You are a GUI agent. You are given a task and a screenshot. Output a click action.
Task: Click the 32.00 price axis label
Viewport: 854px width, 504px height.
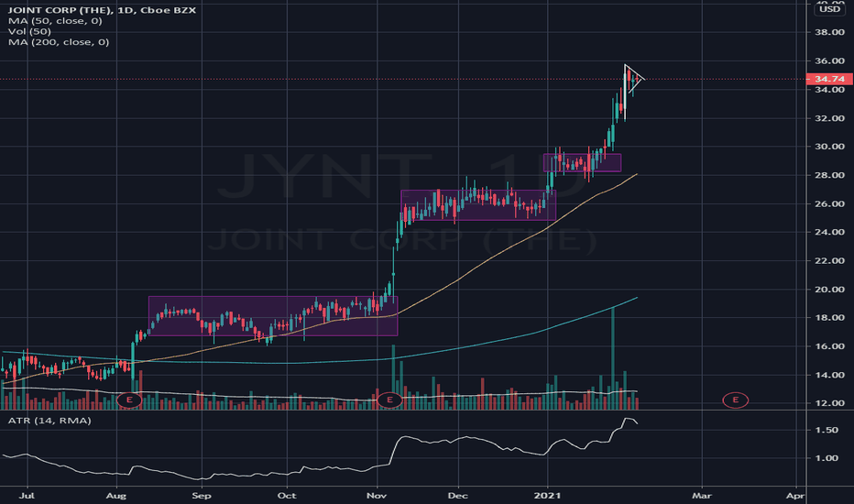[829, 118]
